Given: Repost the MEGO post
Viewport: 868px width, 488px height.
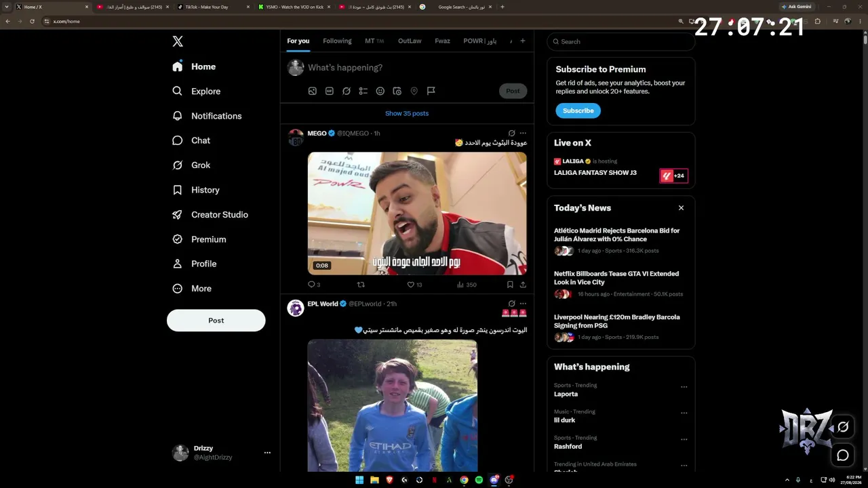Looking at the screenshot, I should (x=361, y=285).
